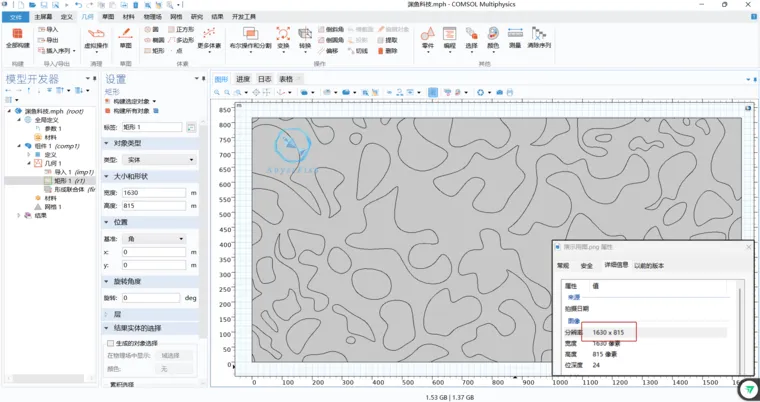Click the 全部构建 (Build All) icon

tap(17, 34)
